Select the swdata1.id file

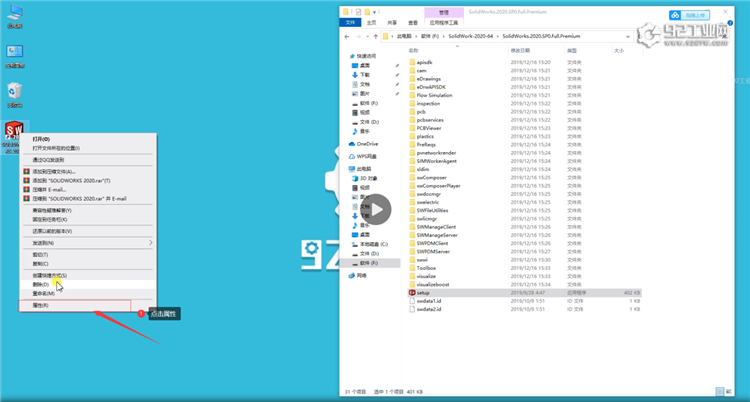429,301
